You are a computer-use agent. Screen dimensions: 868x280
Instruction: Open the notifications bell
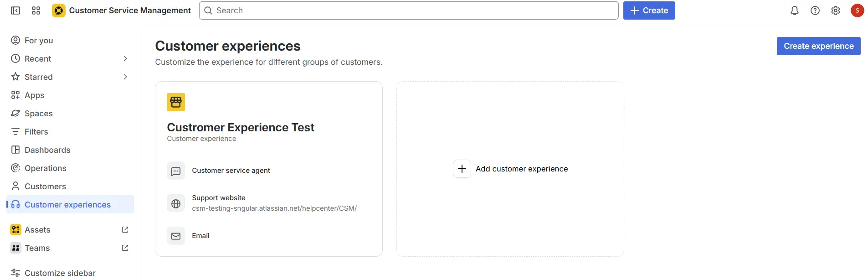coord(794,10)
